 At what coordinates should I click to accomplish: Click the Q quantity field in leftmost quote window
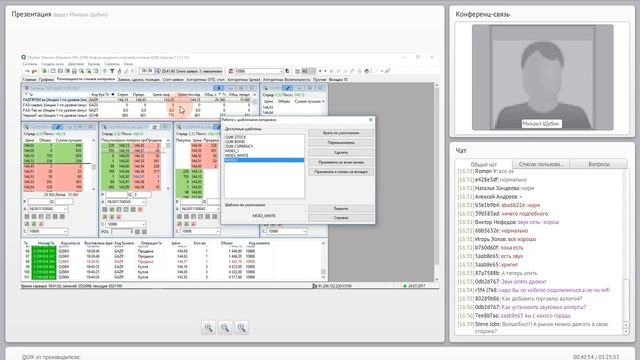tap(64, 202)
